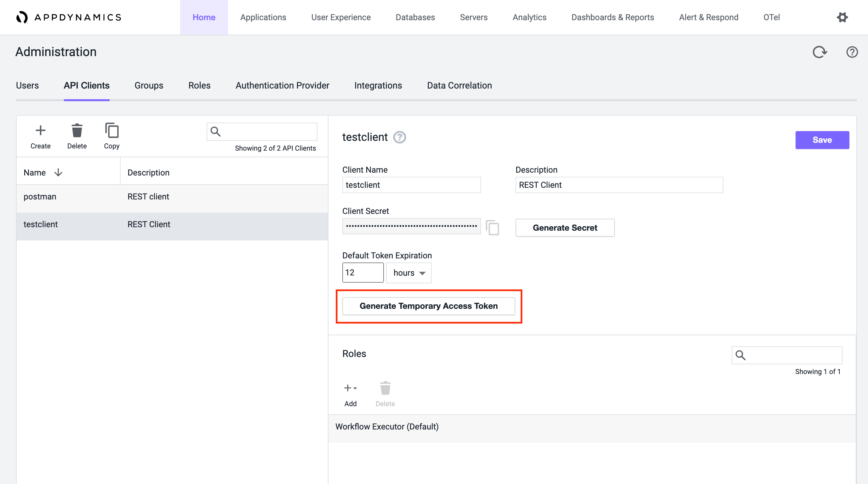The image size is (868, 484).
Task: Open the settings gear icon
Action: 842,17
